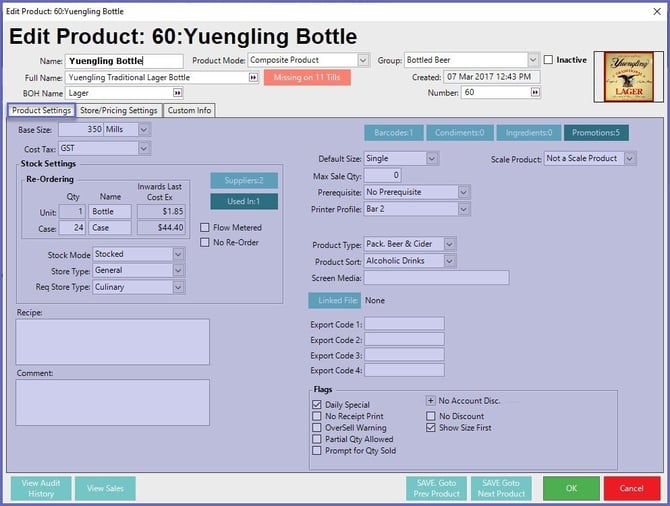This screenshot has width=670, height=506.
Task: Open the Stock Mode dropdown
Action: pyautogui.click(x=178, y=254)
